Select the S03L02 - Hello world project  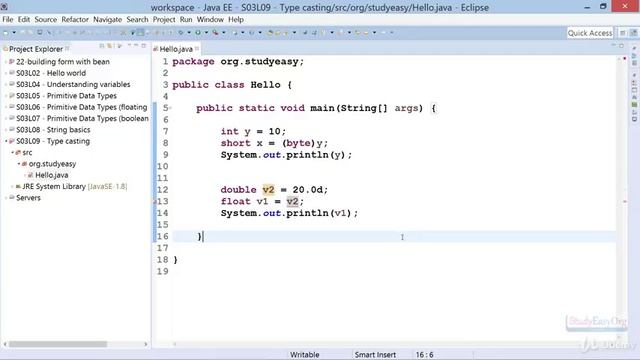tap(51, 73)
